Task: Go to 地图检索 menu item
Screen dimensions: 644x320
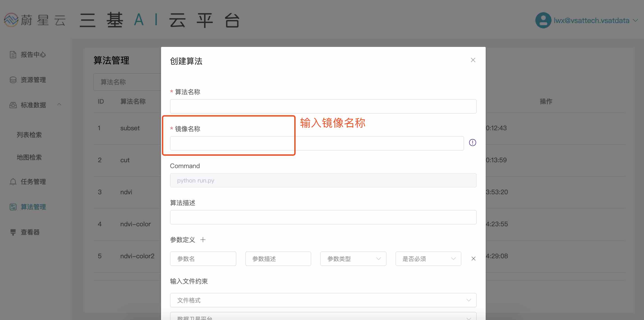Action: click(29, 157)
